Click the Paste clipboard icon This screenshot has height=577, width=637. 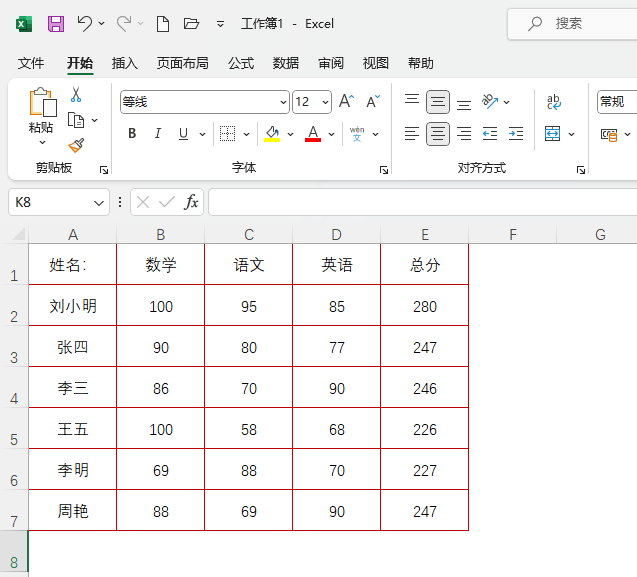[42, 102]
